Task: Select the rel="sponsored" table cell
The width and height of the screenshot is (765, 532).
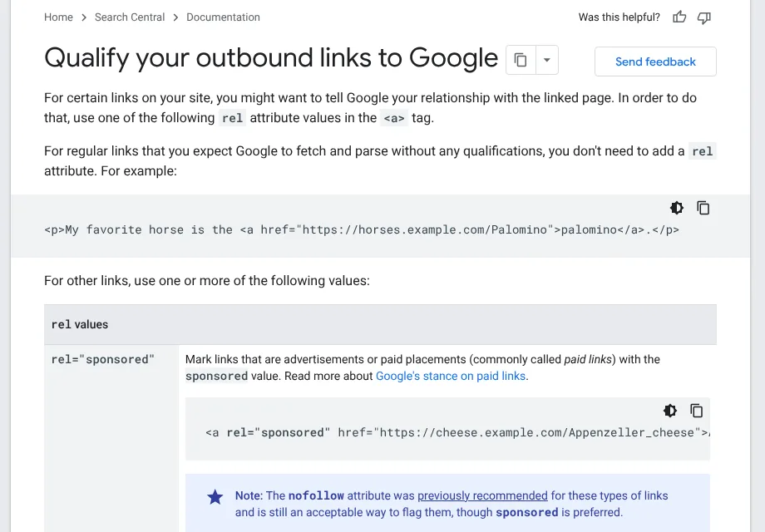Action: 111,438
